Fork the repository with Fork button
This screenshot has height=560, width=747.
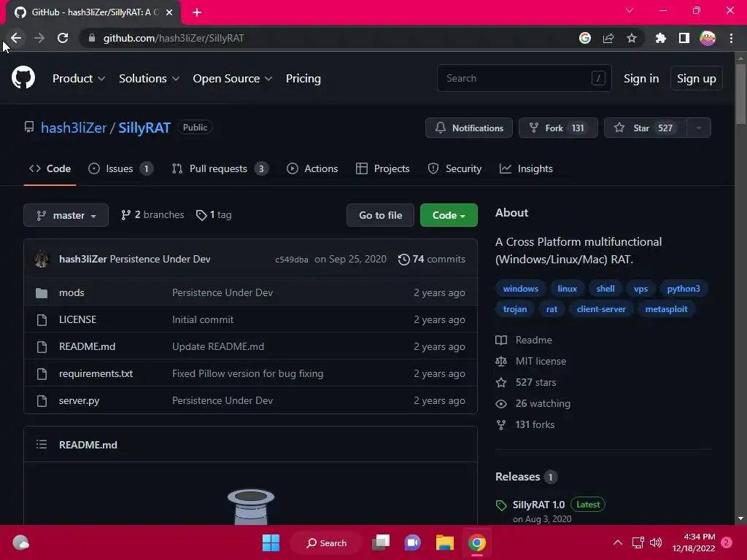(558, 128)
